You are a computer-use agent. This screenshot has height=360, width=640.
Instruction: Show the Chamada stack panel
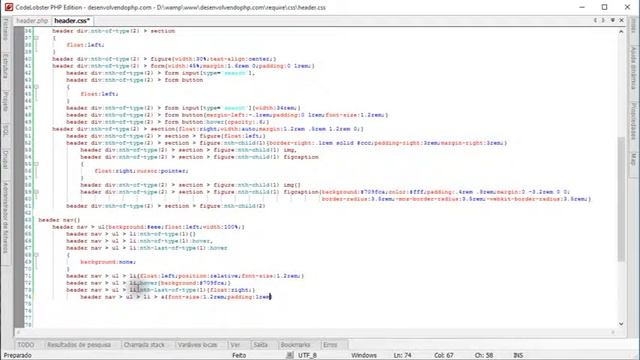coord(144,345)
